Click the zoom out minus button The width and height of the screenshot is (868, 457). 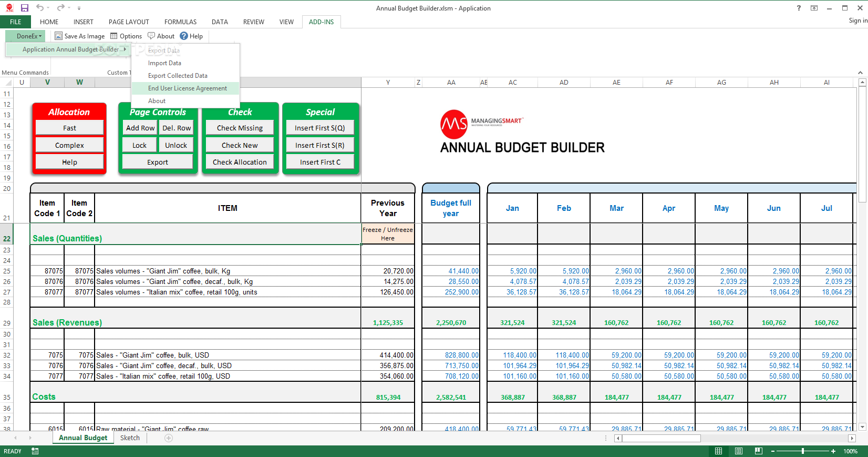click(773, 451)
